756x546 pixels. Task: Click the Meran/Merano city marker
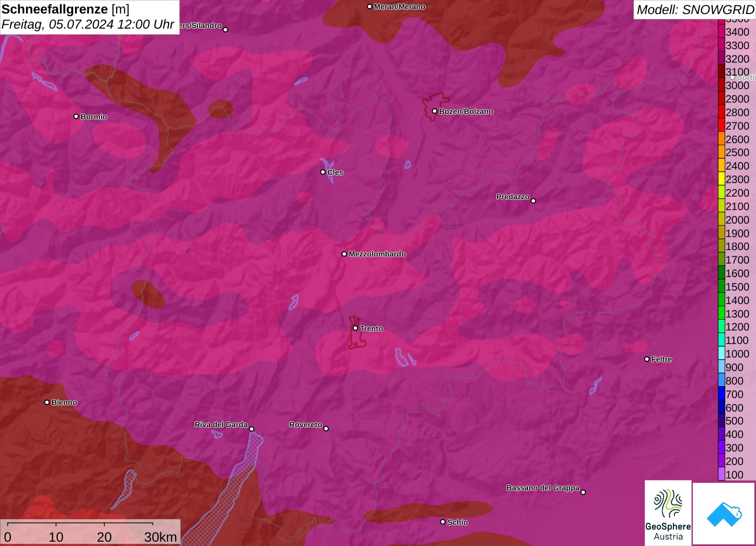[x=369, y=6]
